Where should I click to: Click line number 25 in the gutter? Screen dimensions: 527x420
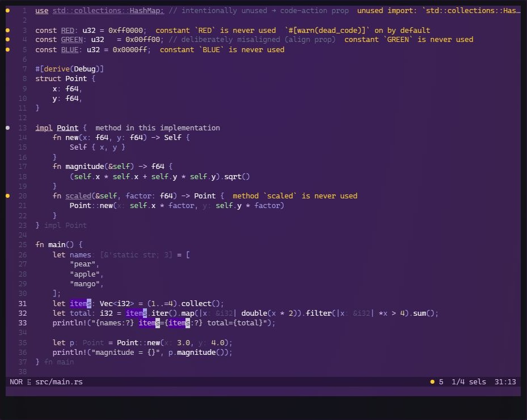click(x=23, y=245)
